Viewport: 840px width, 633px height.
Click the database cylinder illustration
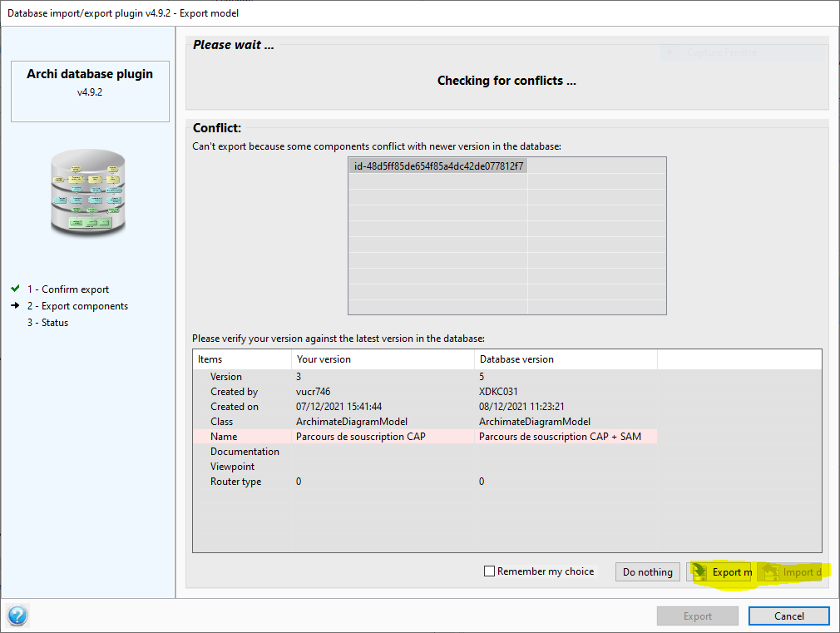87,193
